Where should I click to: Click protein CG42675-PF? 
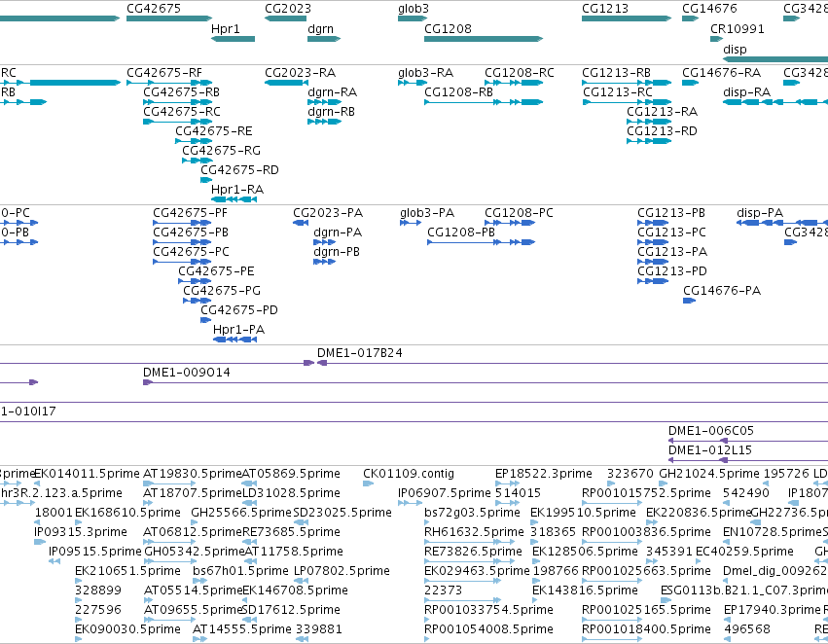coord(190,213)
